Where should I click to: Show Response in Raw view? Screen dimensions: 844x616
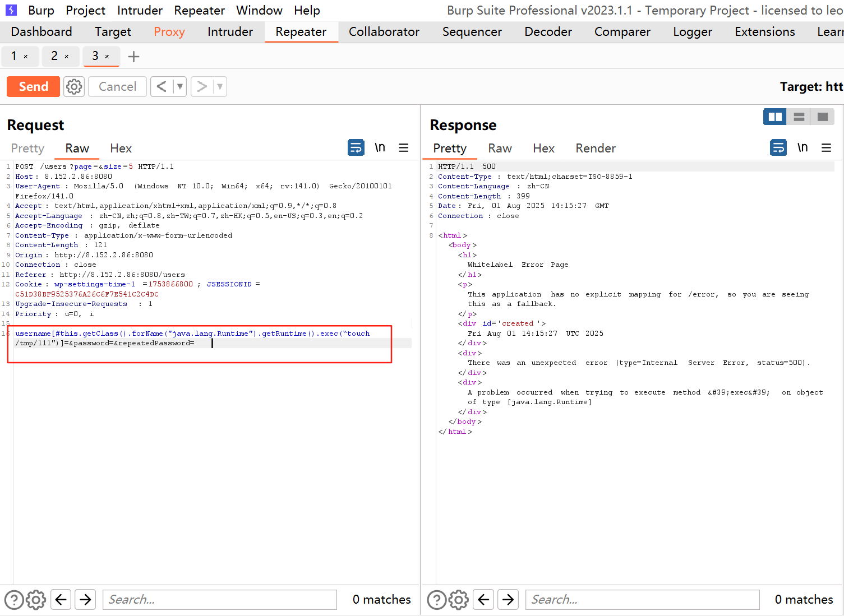click(x=500, y=148)
